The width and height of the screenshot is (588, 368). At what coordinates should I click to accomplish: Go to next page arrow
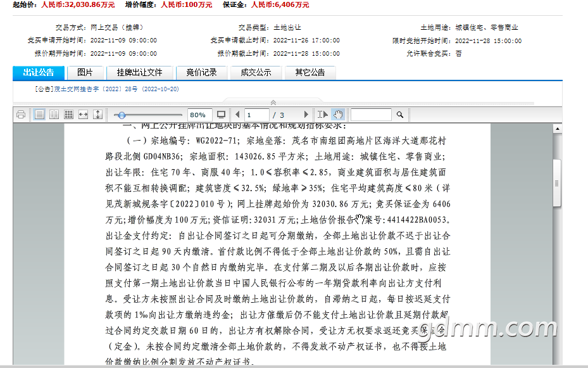click(306, 115)
